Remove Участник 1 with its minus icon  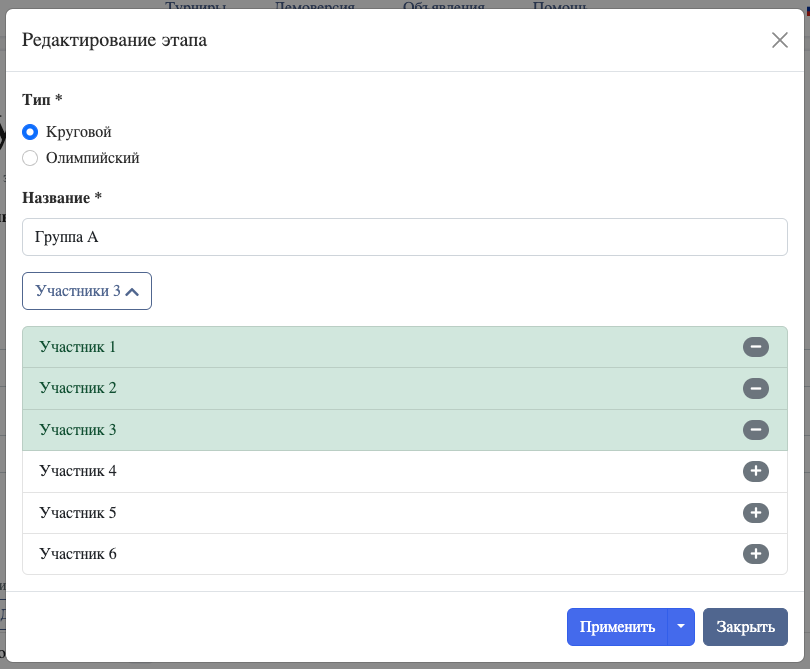click(x=755, y=347)
